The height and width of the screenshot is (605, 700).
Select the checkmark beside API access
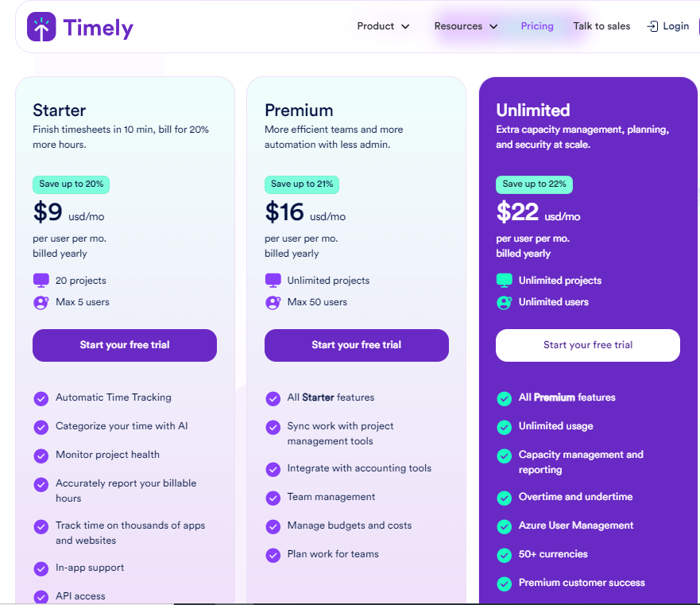41,595
